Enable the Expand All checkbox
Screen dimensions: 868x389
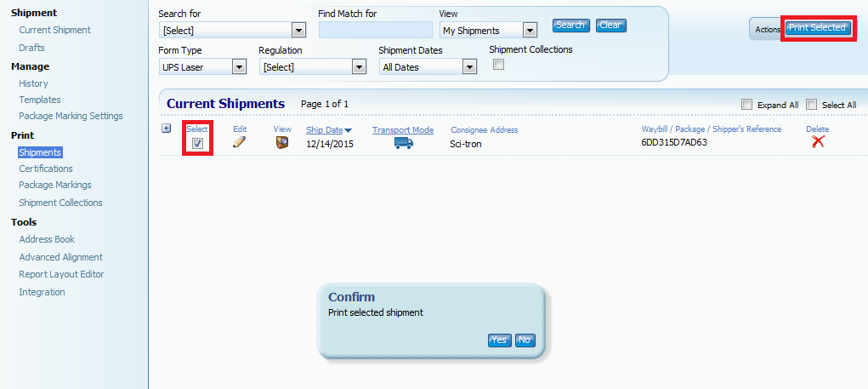pyautogui.click(x=746, y=105)
